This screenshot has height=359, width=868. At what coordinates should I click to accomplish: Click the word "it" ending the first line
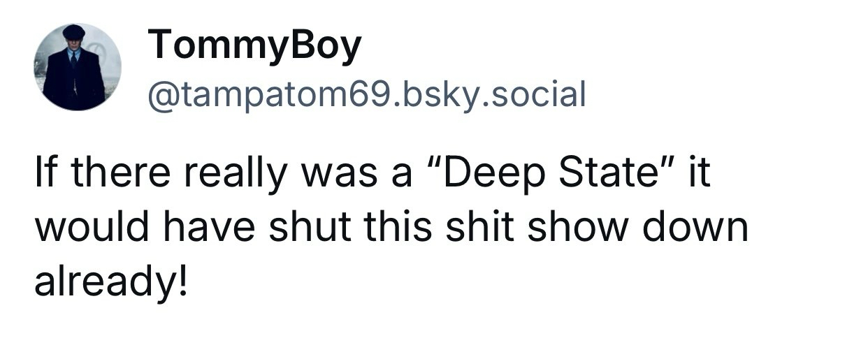700,174
